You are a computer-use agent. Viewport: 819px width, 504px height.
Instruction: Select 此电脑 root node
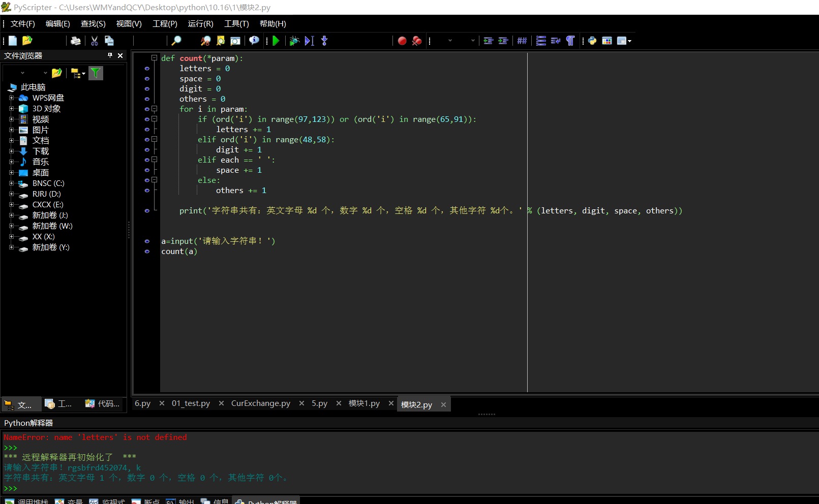(x=33, y=87)
